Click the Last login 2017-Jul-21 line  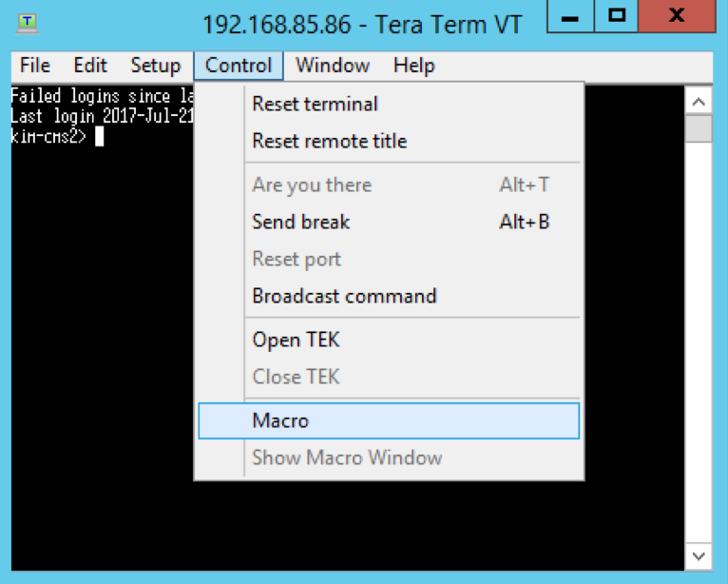(102, 116)
